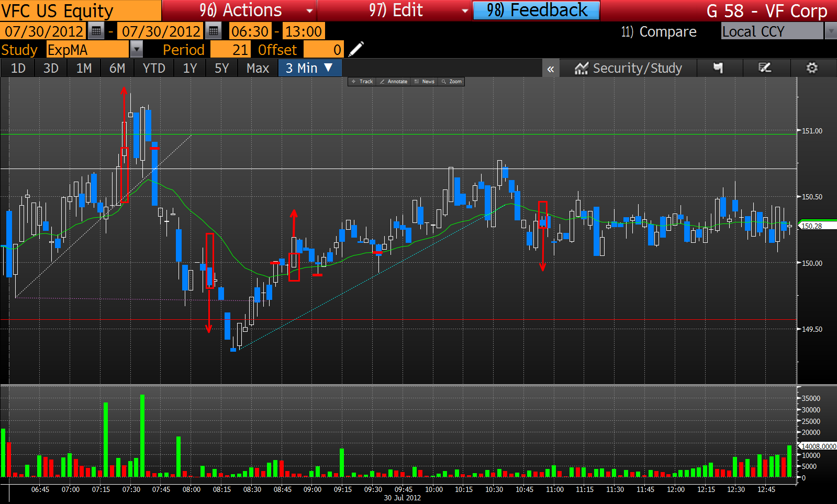Select the 1M range tab

(x=84, y=69)
